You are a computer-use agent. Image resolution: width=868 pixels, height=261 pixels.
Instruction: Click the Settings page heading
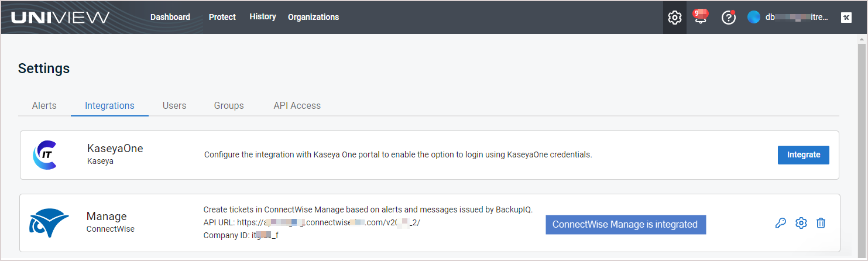[44, 68]
